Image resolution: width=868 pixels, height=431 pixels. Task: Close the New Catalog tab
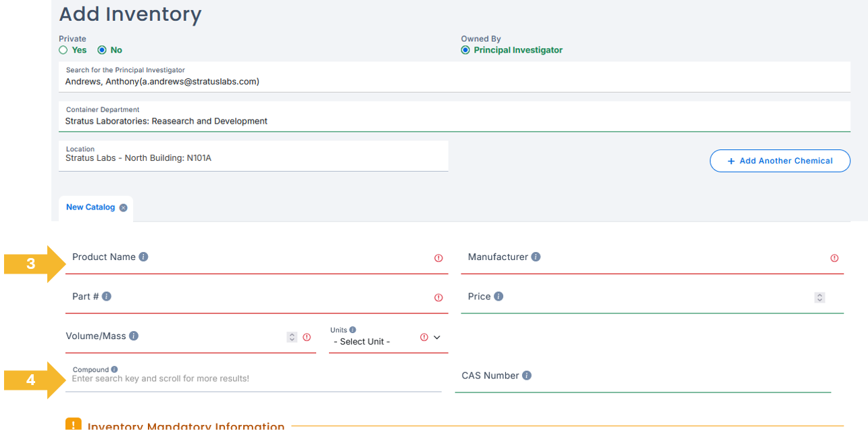123,208
